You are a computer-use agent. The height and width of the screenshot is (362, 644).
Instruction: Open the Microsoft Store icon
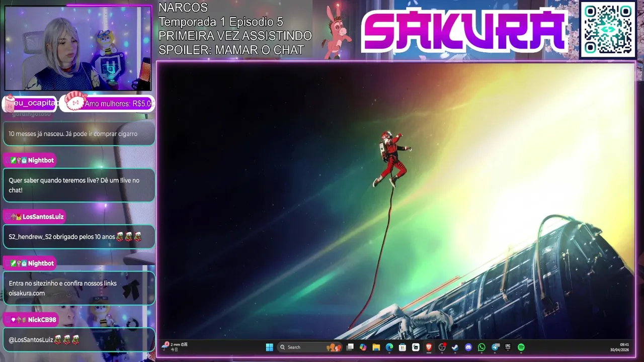(x=403, y=347)
